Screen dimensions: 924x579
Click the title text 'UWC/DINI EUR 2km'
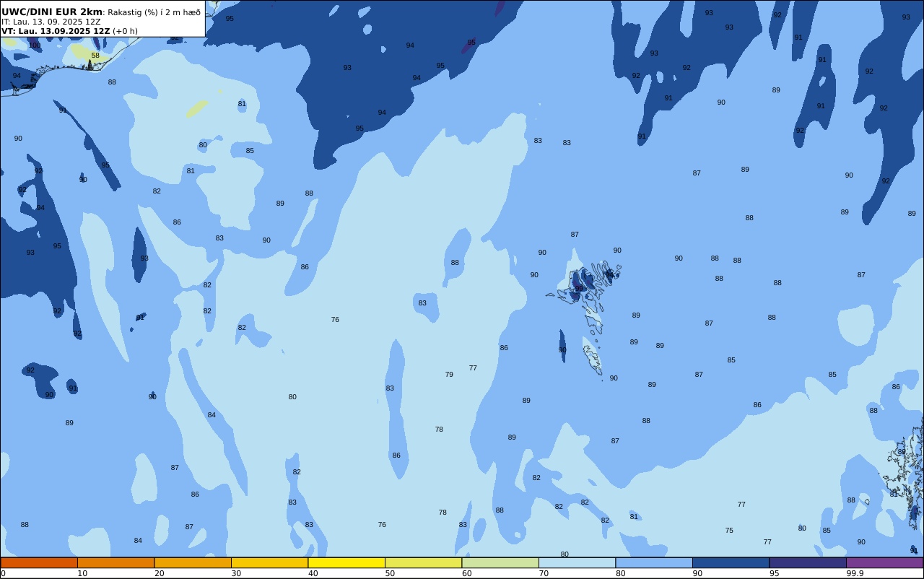[52, 12]
